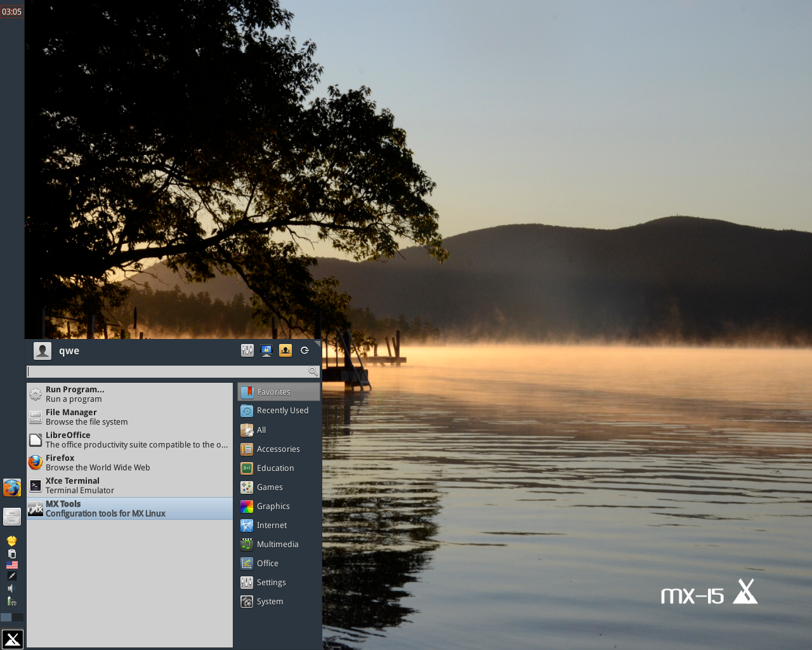Select the Office category
Viewport: 812px width, 650px height.
(279, 563)
